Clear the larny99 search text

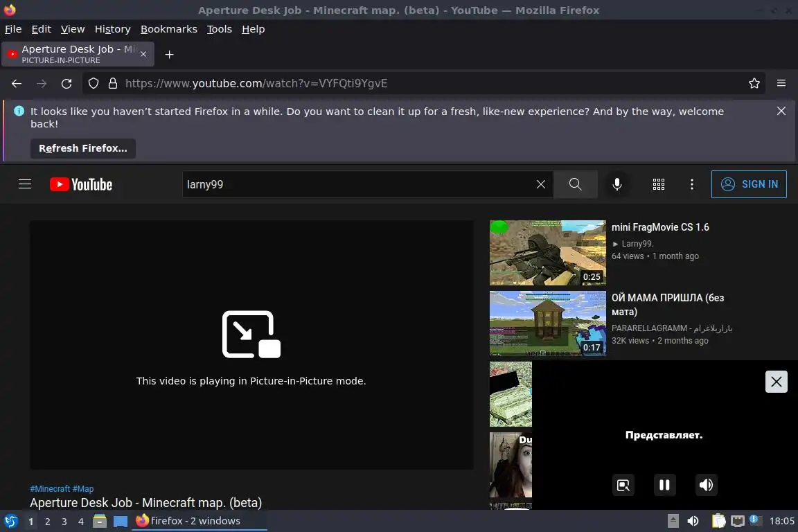[541, 184]
